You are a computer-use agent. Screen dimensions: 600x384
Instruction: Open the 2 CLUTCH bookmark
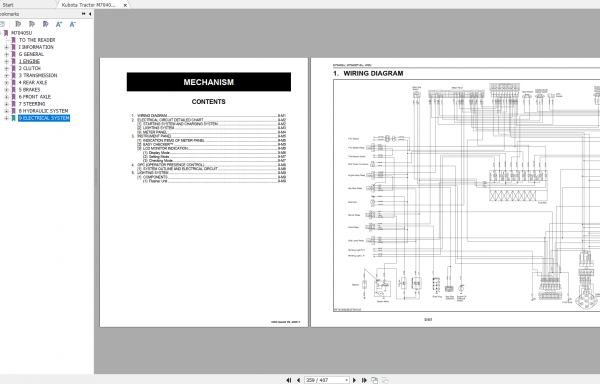click(30, 68)
